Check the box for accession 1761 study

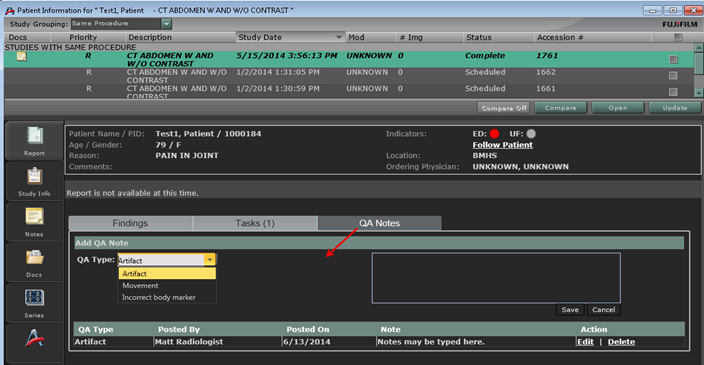(x=673, y=59)
